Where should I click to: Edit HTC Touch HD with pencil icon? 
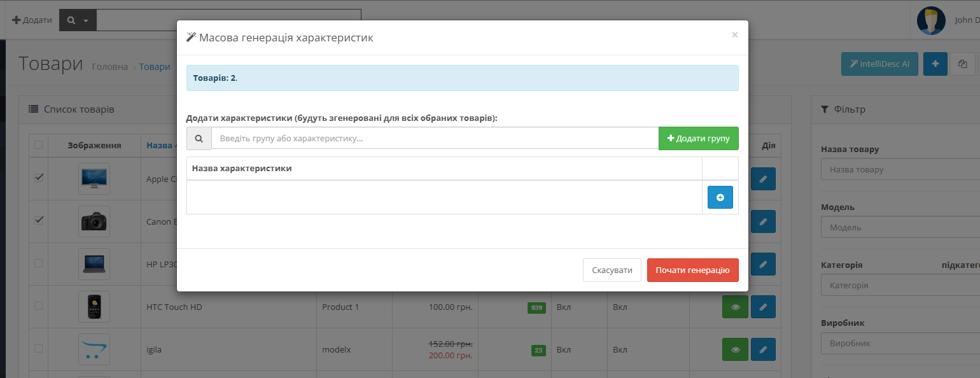click(763, 307)
